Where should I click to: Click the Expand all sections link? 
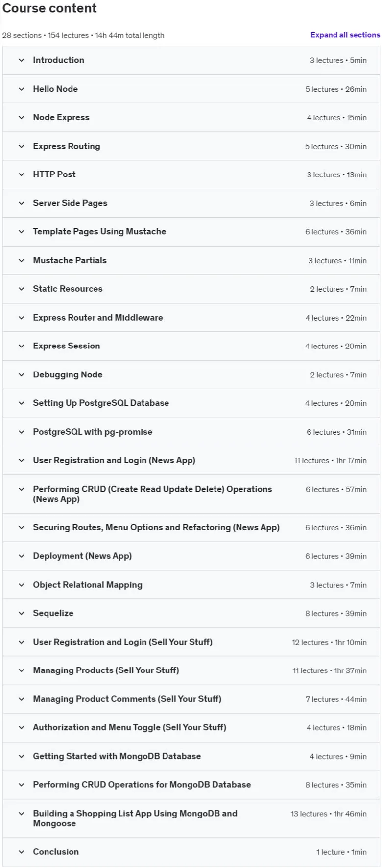pos(345,35)
